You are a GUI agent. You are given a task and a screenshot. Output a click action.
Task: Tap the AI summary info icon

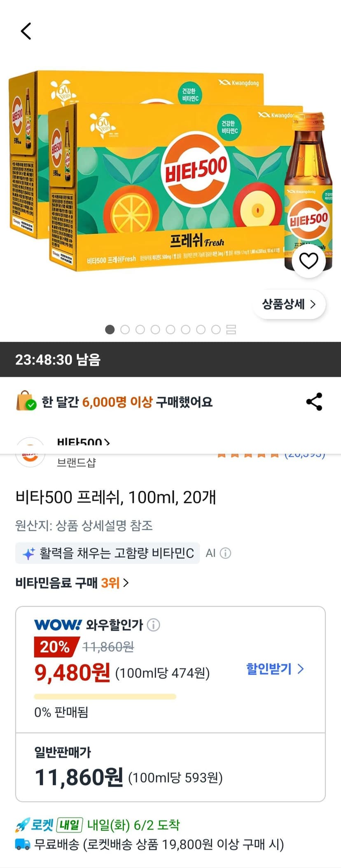(225, 553)
